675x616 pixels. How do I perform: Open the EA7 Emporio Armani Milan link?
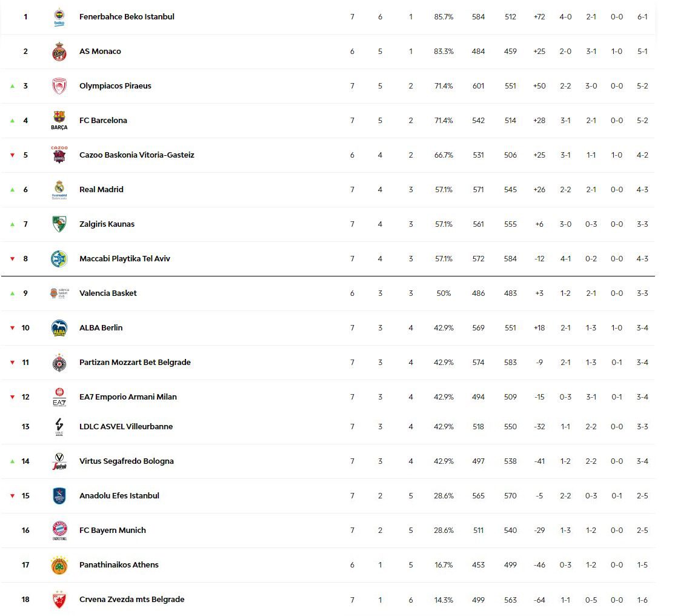pos(128,397)
